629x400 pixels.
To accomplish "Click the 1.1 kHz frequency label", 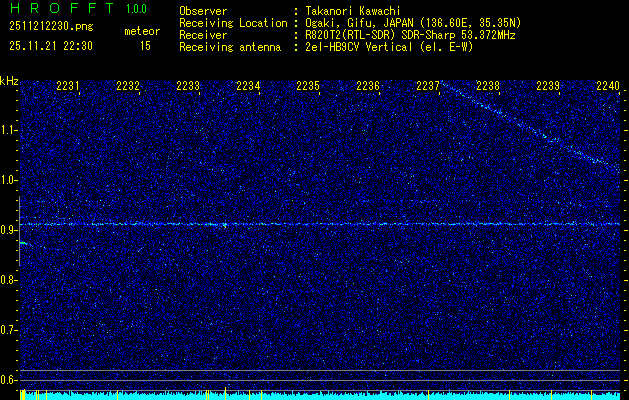I will [x=8, y=130].
